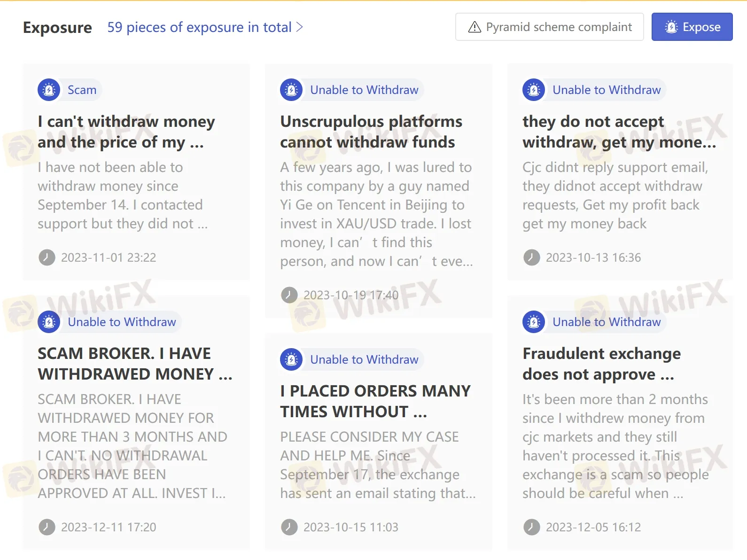Select the Scam tag label
747x560 pixels.
pyautogui.click(x=82, y=90)
